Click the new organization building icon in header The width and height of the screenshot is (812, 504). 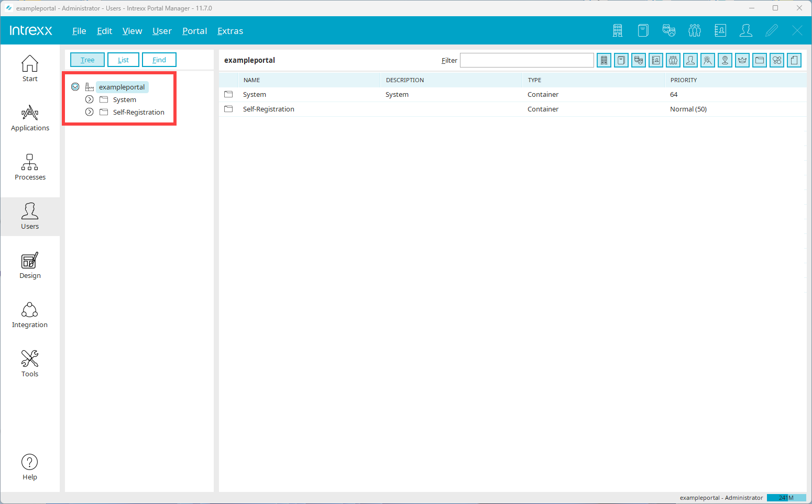(618, 31)
